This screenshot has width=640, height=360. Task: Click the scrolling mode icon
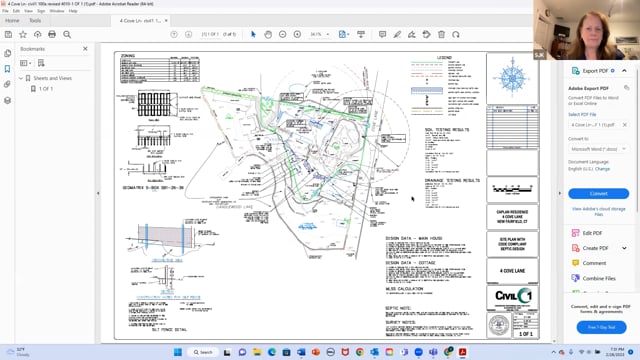(x=361, y=35)
